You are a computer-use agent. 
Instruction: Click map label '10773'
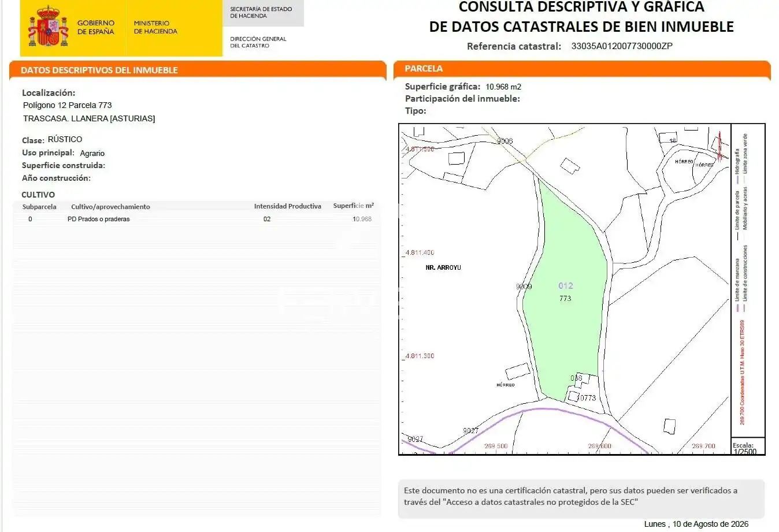[x=586, y=398]
